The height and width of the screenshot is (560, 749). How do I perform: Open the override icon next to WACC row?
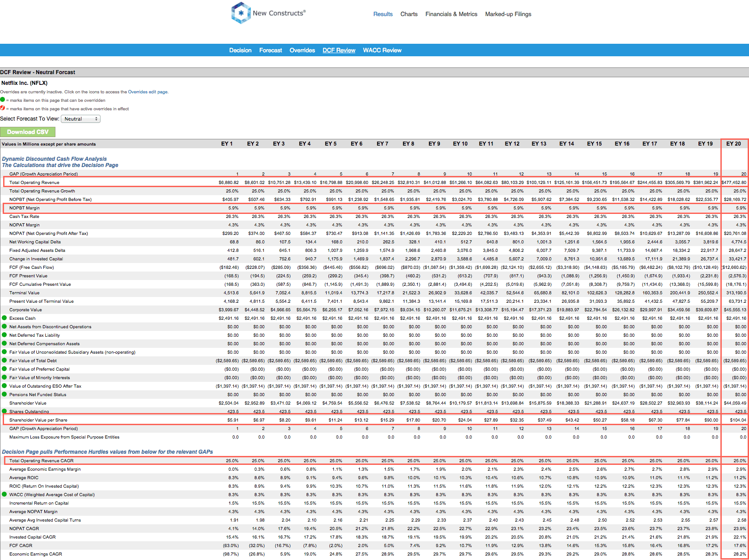click(x=4, y=494)
